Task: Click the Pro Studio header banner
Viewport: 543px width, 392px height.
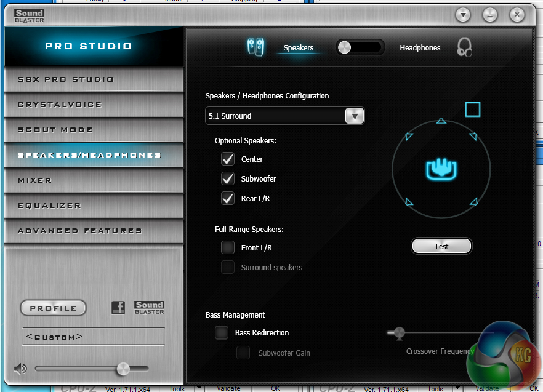Action: [94, 46]
